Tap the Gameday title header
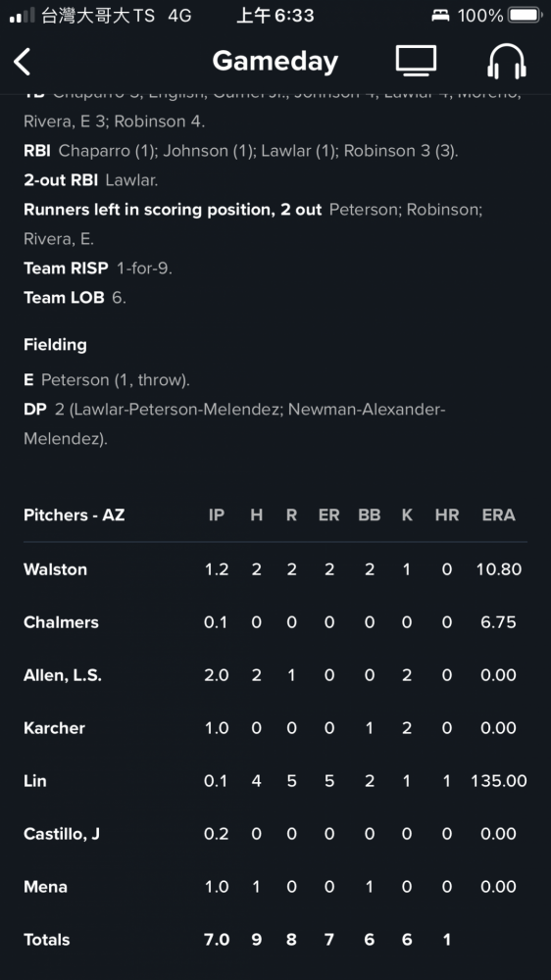The height and width of the screenshot is (980, 551). tap(275, 61)
